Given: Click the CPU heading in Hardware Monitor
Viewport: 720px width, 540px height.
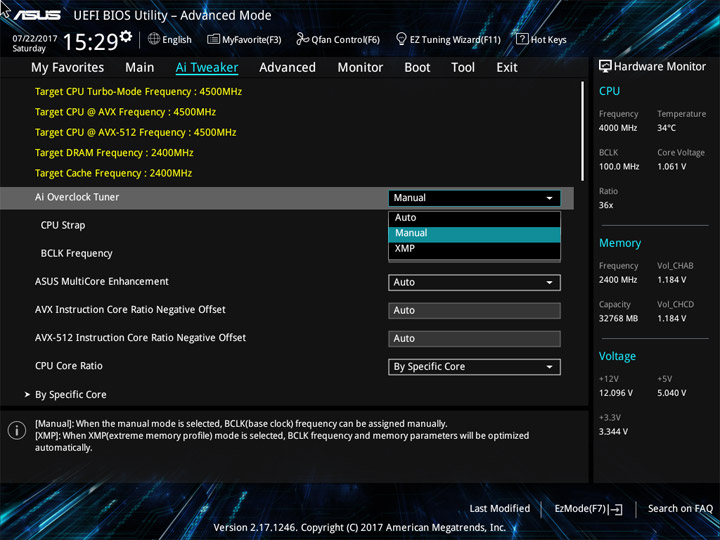Looking at the screenshot, I should point(609,91).
